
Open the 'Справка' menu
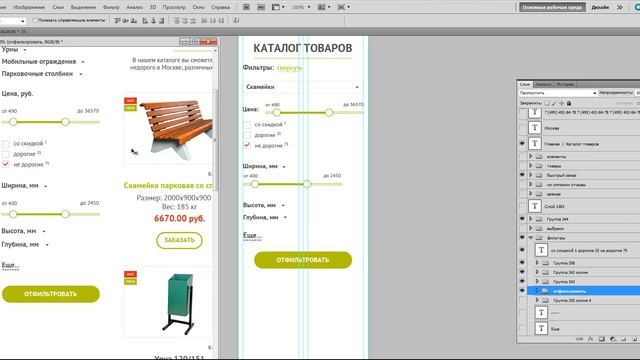coord(220,7)
